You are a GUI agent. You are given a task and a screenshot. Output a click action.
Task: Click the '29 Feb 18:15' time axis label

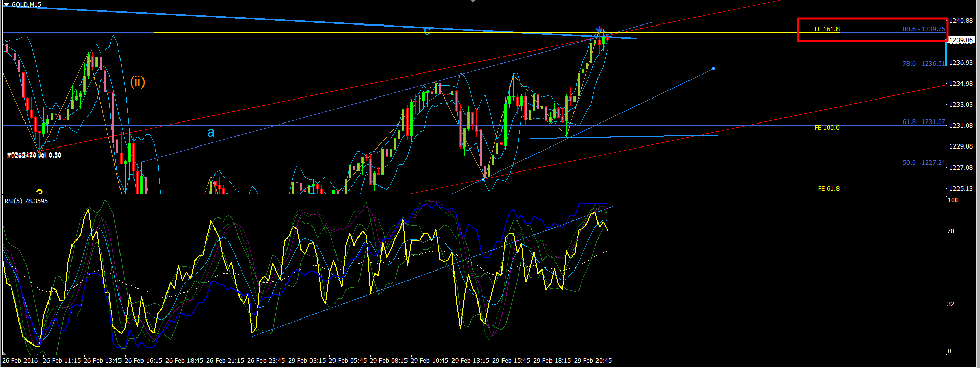point(552,361)
